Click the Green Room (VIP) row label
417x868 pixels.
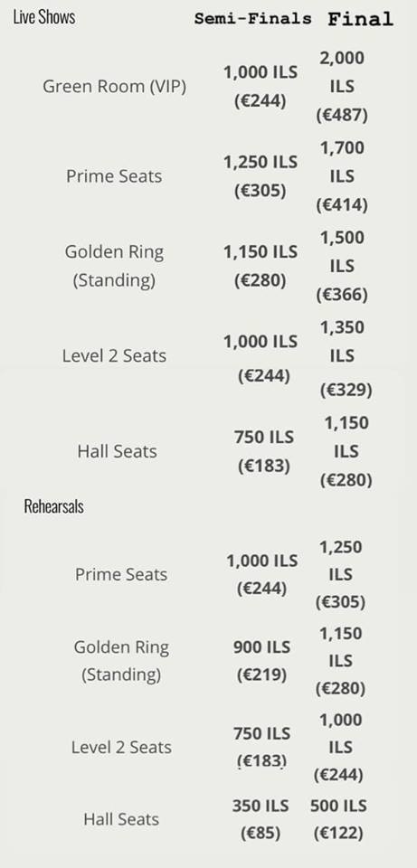(115, 87)
